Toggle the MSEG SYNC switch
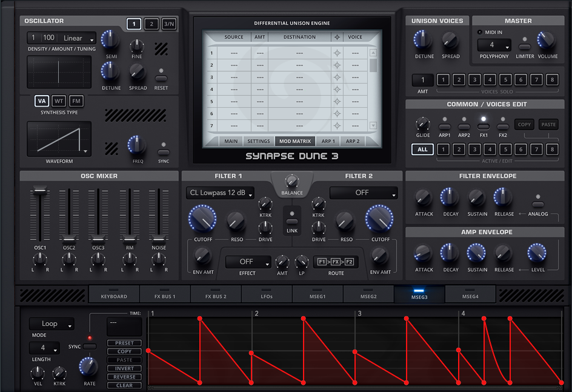The height and width of the screenshot is (392, 572). pos(90,347)
